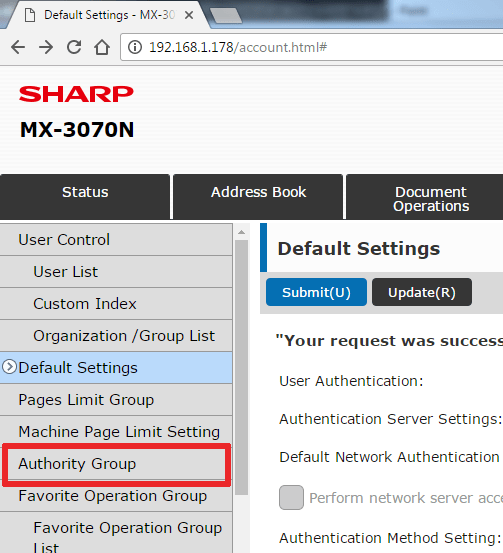Open Custom Index in the sidebar
503x553 pixels.
(116, 304)
